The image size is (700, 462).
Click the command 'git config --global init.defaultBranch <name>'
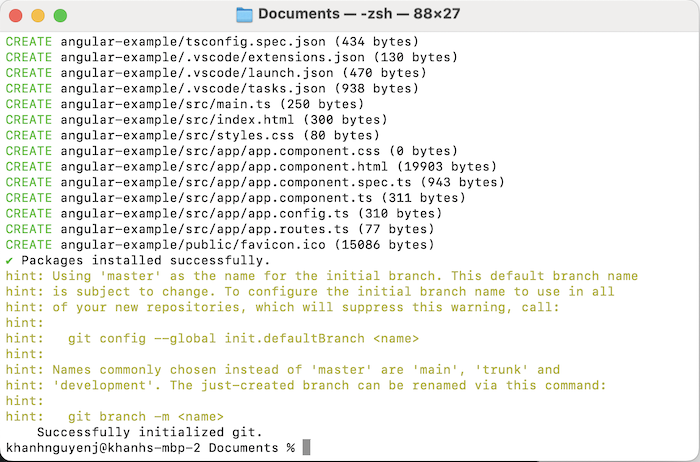pos(244,338)
